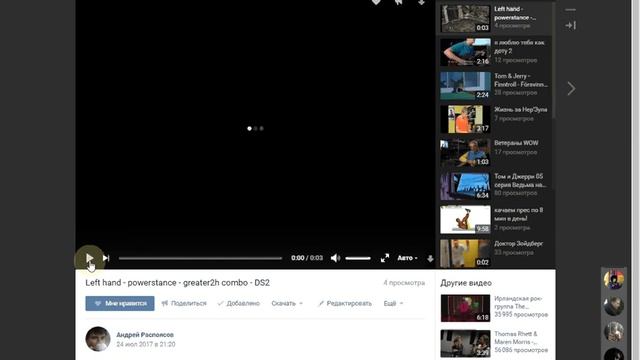Open Андрей Распопов profile link
The width and height of the screenshot is (640, 360).
click(x=145, y=335)
